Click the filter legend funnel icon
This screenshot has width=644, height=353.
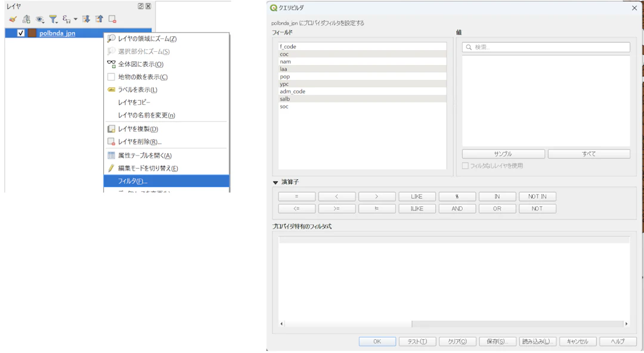pyautogui.click(x=53, y=19)
